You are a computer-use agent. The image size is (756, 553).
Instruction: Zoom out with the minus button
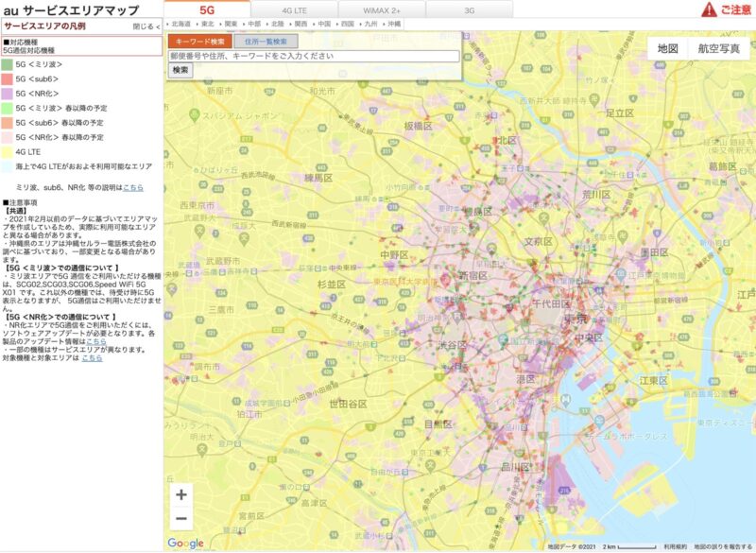(181, 519)
